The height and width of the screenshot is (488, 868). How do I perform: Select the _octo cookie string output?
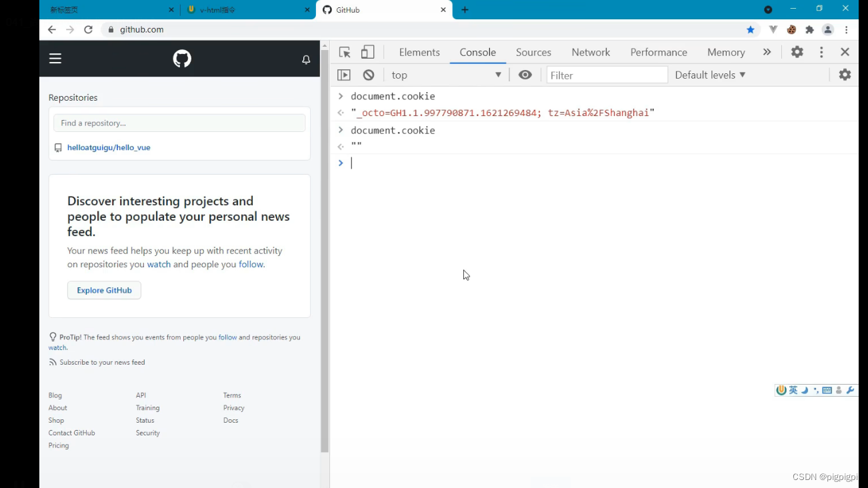(x=503, y=113)
